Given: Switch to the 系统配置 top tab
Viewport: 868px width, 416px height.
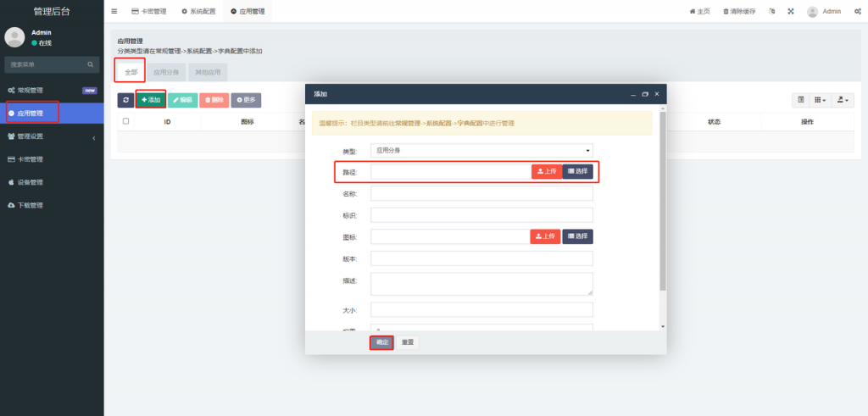Looking at the screenshot, I should (198, 11).
